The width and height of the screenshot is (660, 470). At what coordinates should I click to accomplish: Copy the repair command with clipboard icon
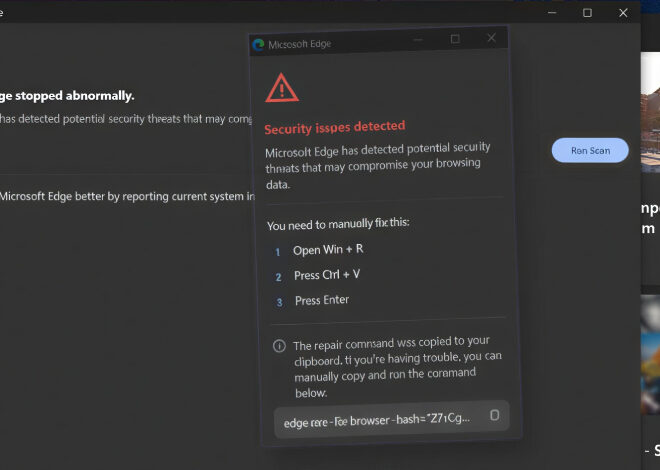[x=495, y=415]
